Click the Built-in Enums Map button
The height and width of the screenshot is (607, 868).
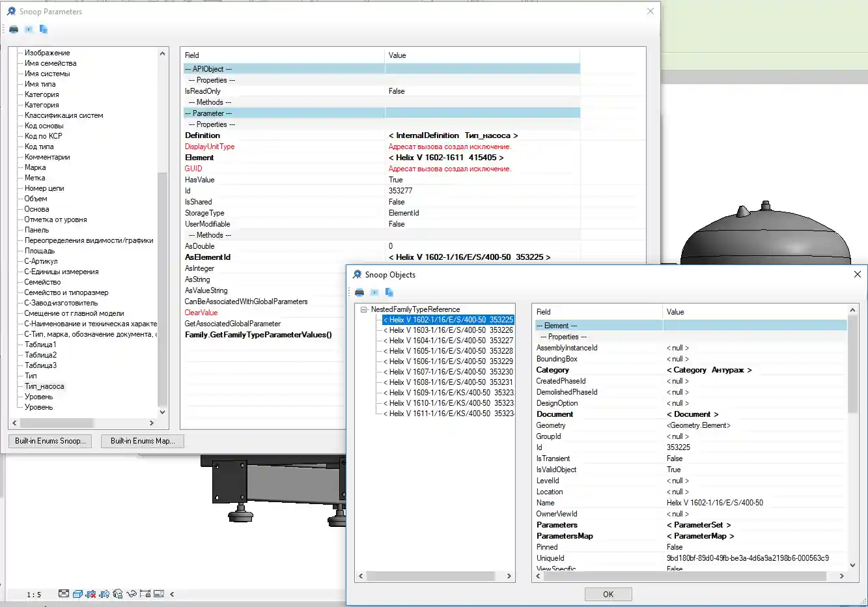pyautogui.click(x=141, y=441)
